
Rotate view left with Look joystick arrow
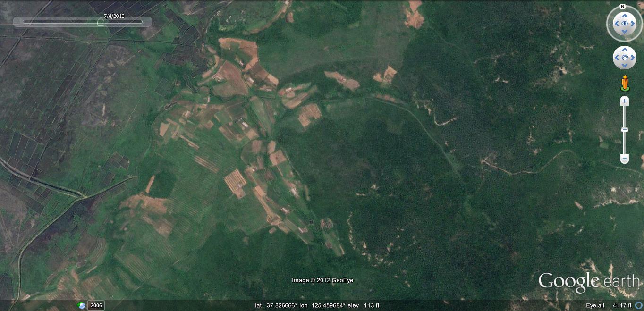coord(616,23)
